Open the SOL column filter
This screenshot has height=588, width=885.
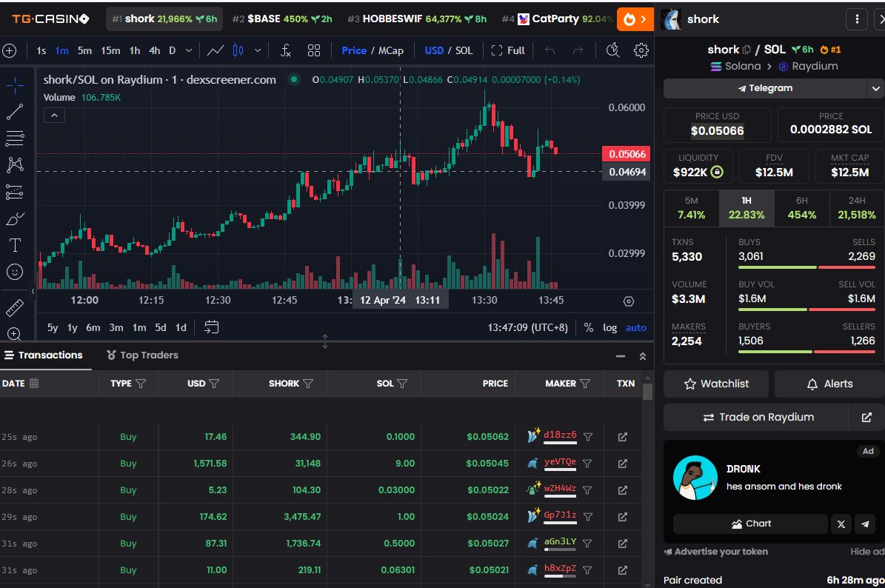click(402, 384)
